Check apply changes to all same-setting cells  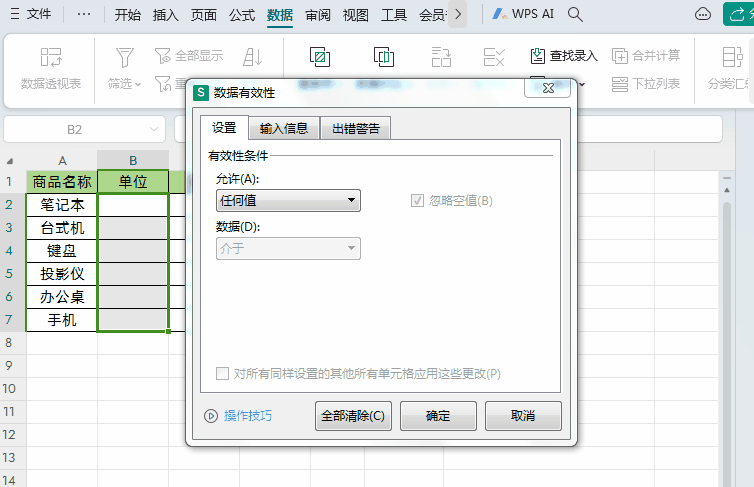pyautogui.click(x=222, y=374)
